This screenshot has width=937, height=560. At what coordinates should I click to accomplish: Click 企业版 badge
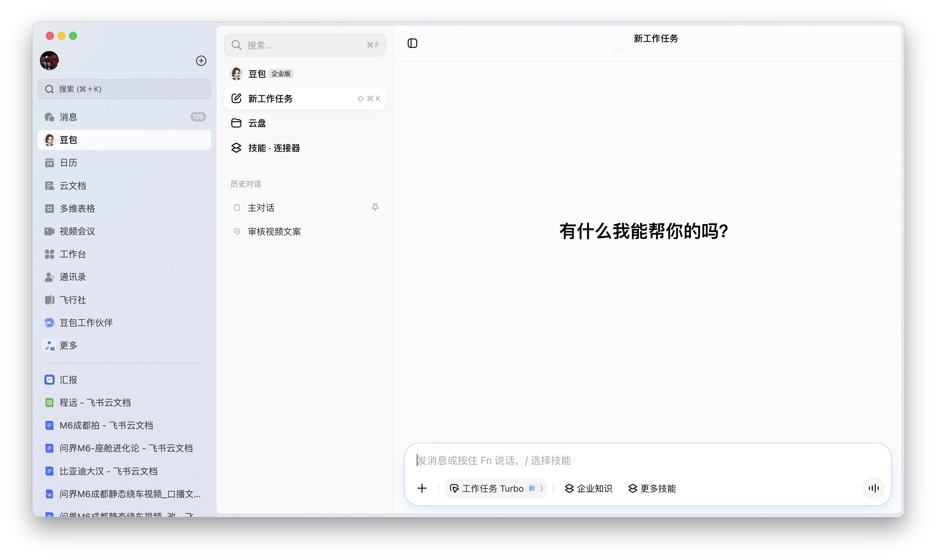[281, 74]
